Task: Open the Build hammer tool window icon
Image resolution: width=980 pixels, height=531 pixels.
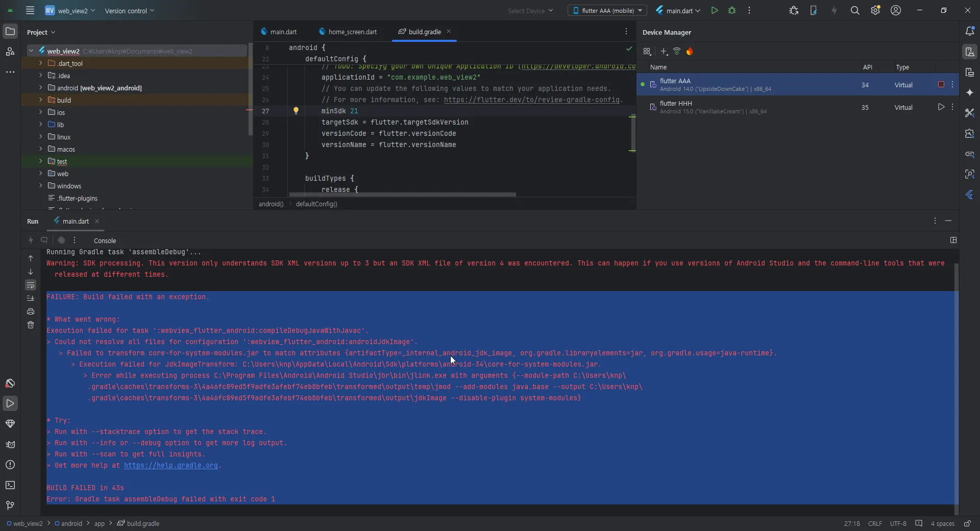Action: 10,383
